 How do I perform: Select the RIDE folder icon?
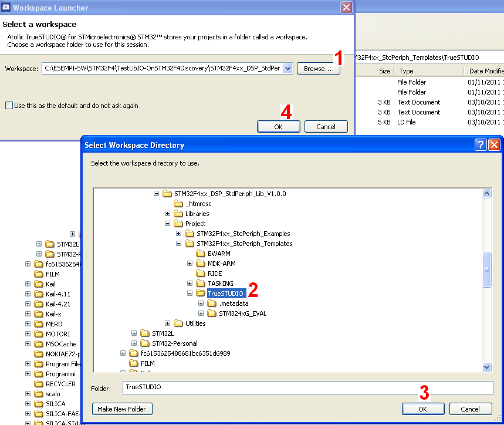201,274
